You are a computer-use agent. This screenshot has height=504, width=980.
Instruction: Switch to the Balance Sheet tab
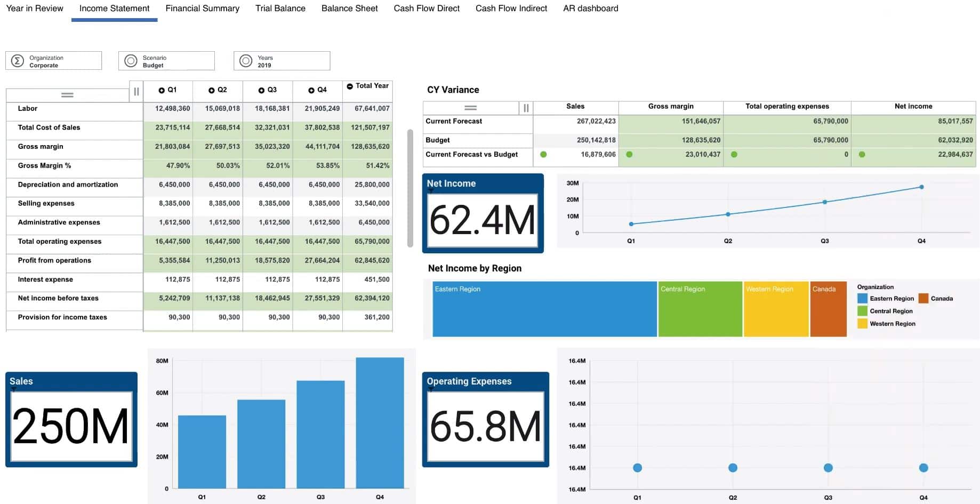[x=349, y=9]
